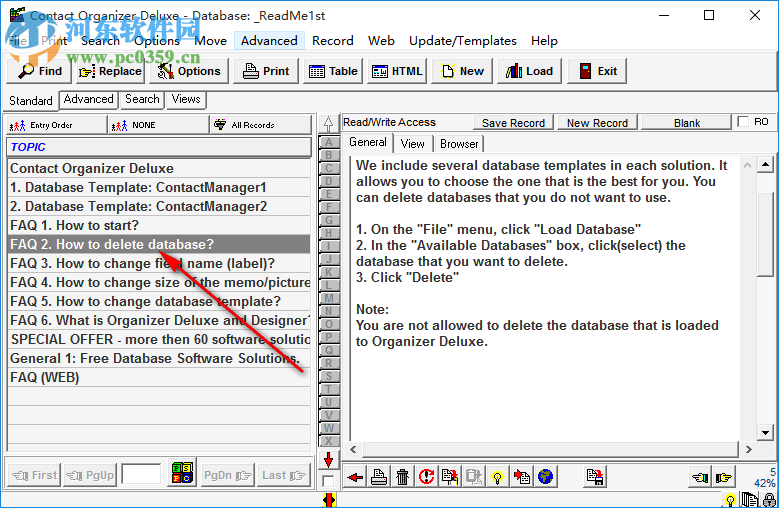
Task: Click the status bar stacked pages icon
Action: coord(750,499)
